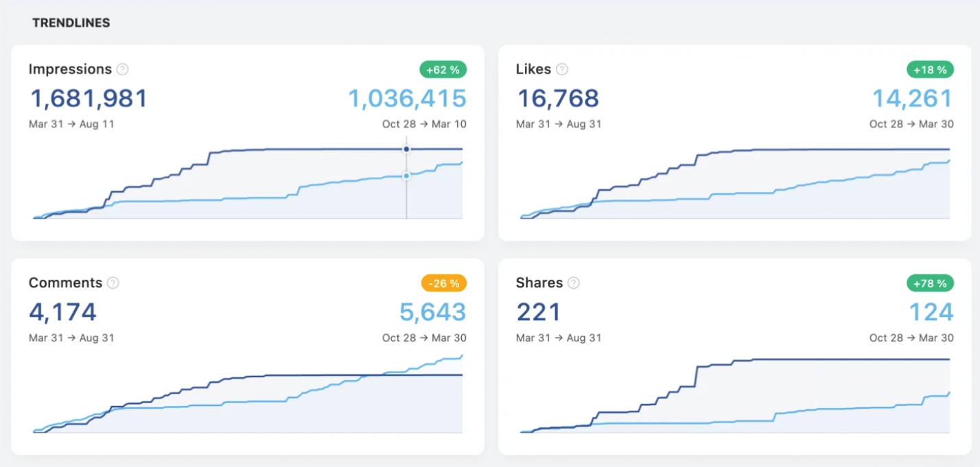Image resolution: width=980 pixels, height=467 pixels.
Task: Click the Comments card title
Action: tap(65, 283)
